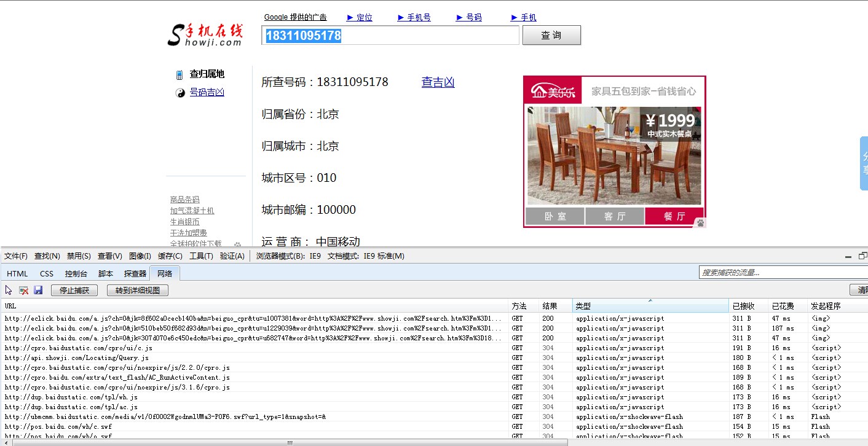Viewport: 868px width, 446px height.
Task: Select the AC_RunActiveContent.js request row
Action: point(434,377)
